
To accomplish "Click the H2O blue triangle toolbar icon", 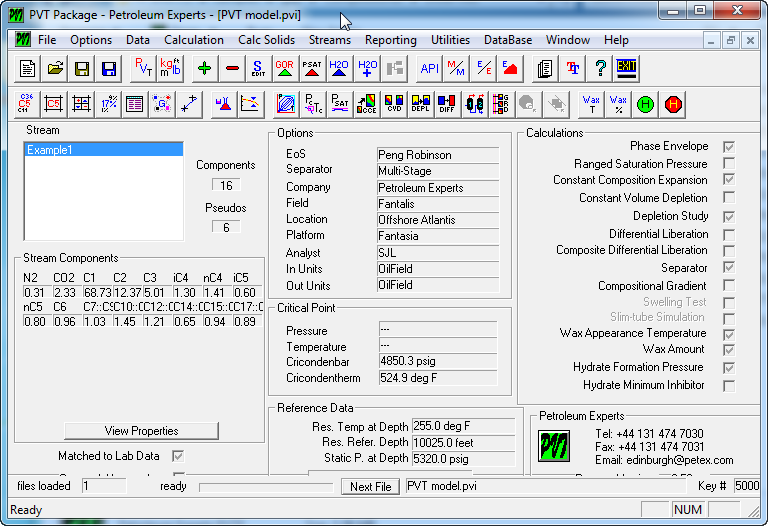I will [339, 69].
